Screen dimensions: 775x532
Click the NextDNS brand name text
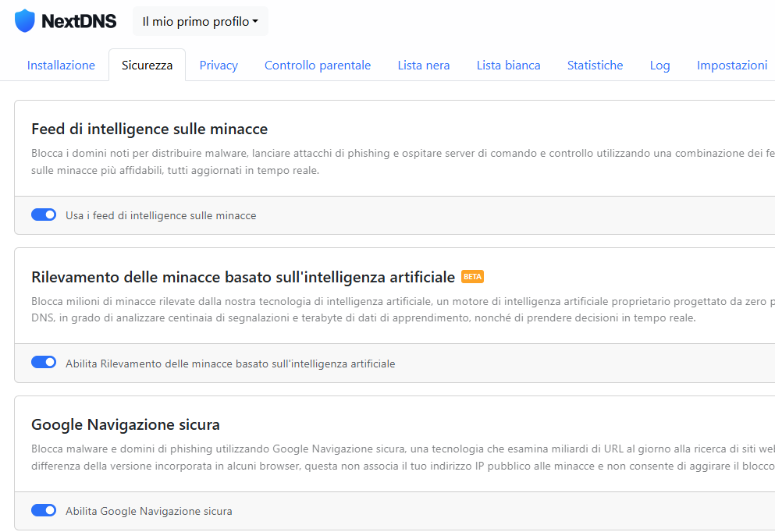point(79,21)
